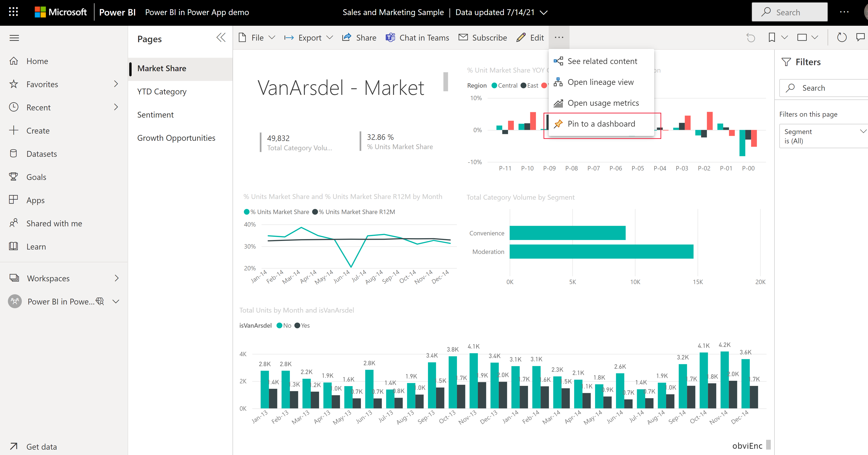Click the Pin to a dashboard option
868x455 pixels.
tap(601, 123)
